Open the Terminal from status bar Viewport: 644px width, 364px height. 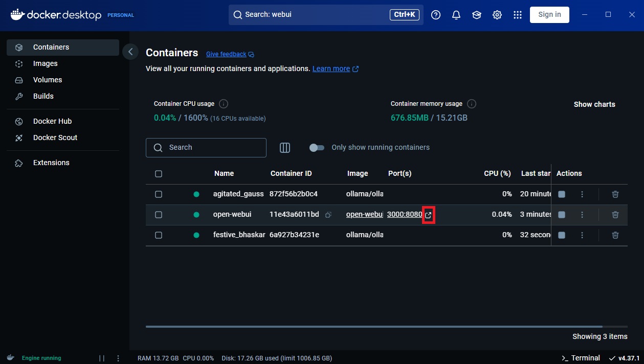[x=581, y=358]
